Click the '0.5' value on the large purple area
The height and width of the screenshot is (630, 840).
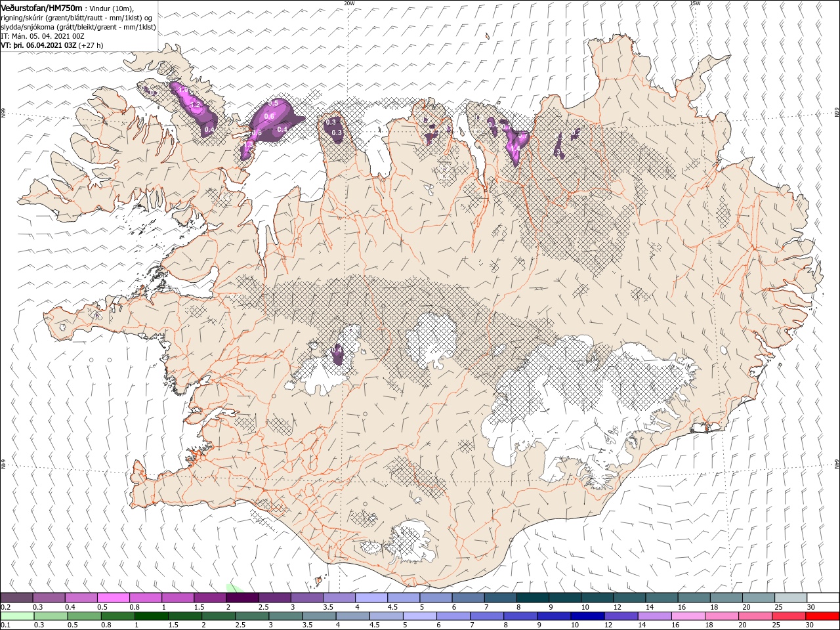click(274, 104)
